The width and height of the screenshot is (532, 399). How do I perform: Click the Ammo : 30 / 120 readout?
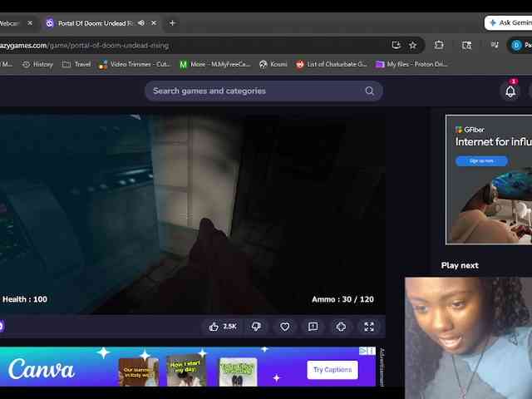pos(342,299)
